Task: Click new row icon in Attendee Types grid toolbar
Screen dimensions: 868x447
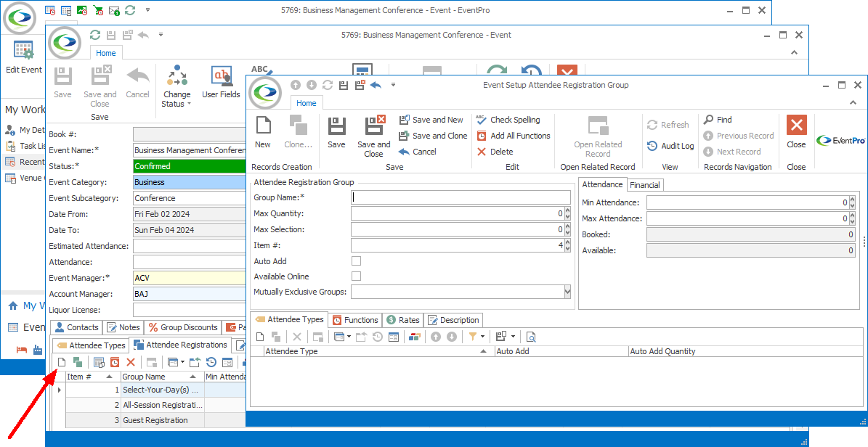Action: (x=260, y=337)
